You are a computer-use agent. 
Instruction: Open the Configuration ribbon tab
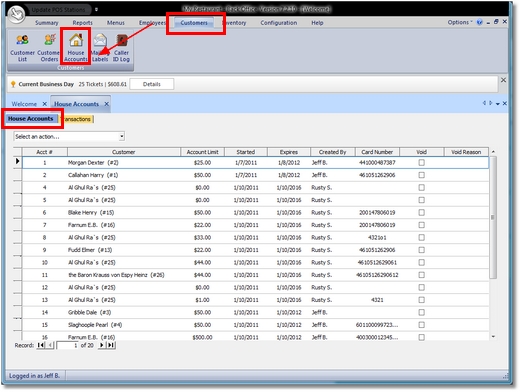point(279,23)
